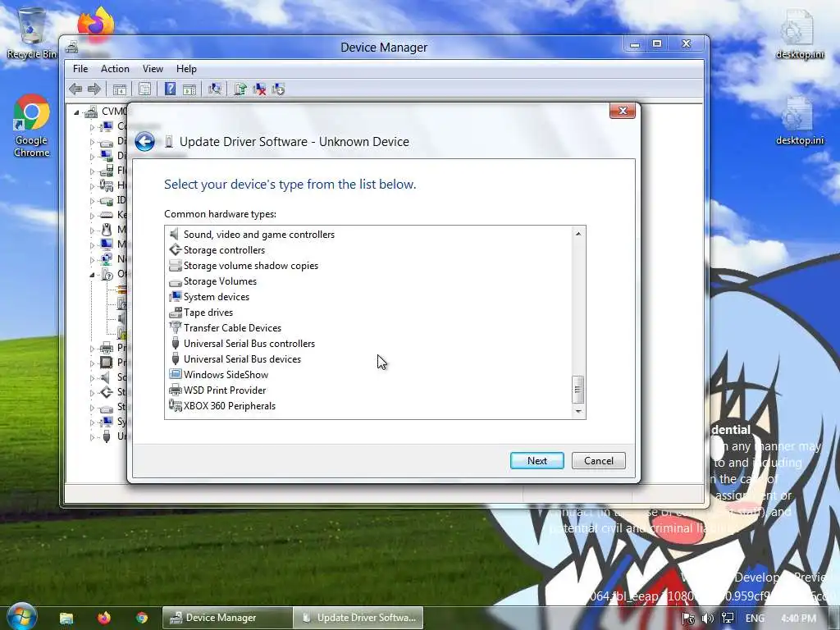Viewport: 840px width, 630px height.
Task: Open the View menu
Action: 153,69
